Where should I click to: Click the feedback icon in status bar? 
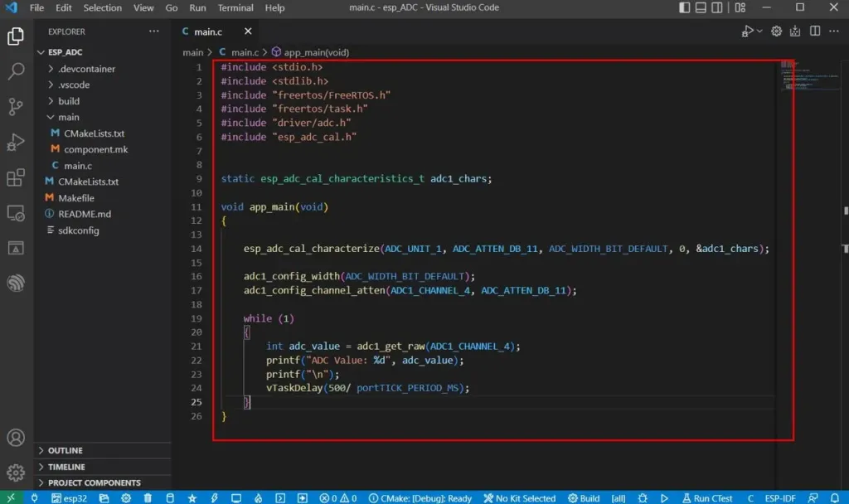(x=813, y=498)
